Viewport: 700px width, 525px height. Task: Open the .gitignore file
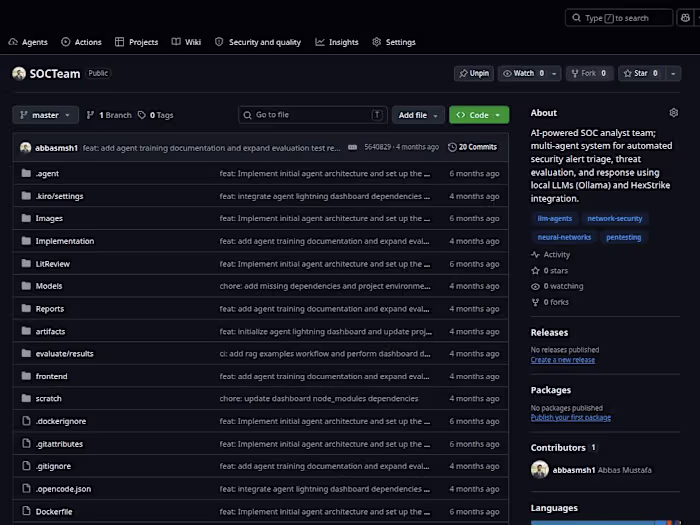(x=53, y=466)
